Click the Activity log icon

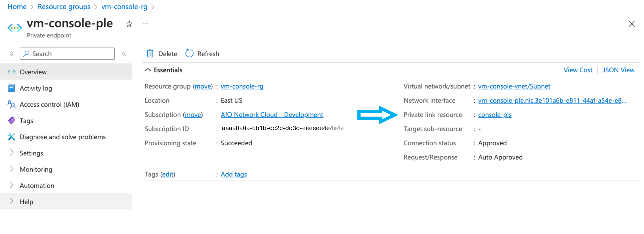11,88
